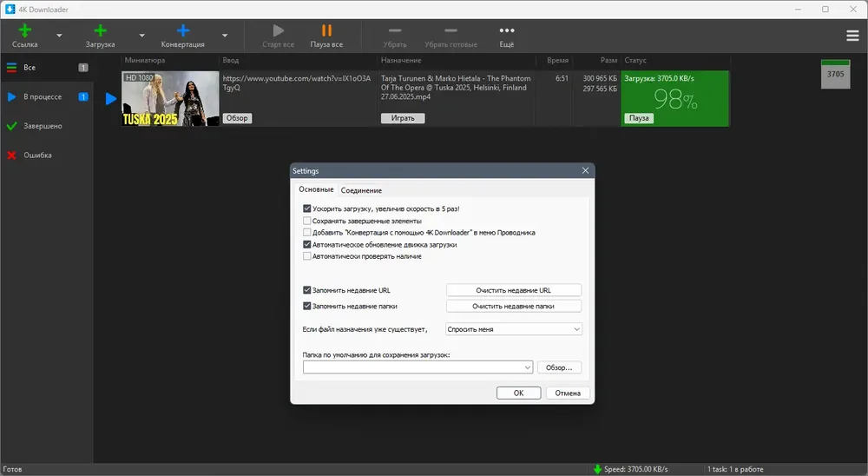Close the Settings dialog
This screenshot has height=476, width=868.
585,170
